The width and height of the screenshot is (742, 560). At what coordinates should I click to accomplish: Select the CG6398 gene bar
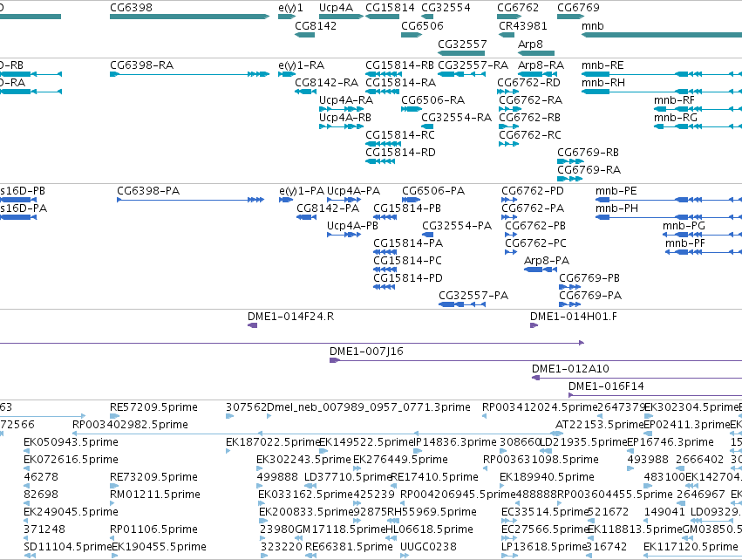189,17
